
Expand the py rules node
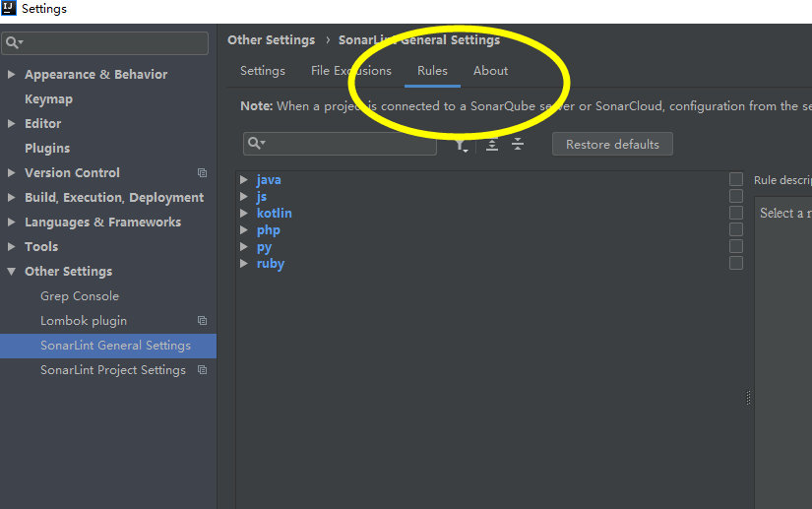[244, 246]
